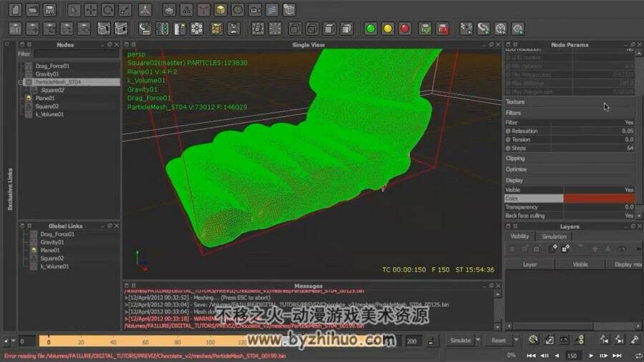
Task: Click the lock icon beside frame 200 field
Action: (431, 341)
